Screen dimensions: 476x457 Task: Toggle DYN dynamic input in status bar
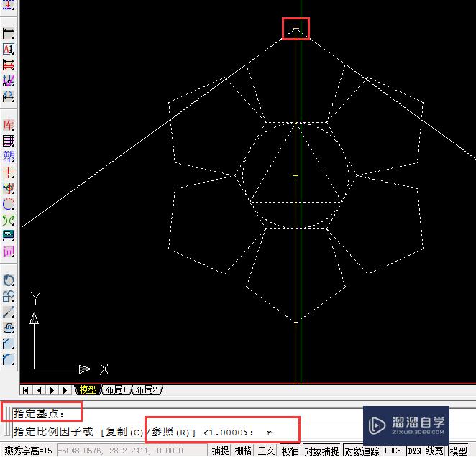tap(414, 451)
